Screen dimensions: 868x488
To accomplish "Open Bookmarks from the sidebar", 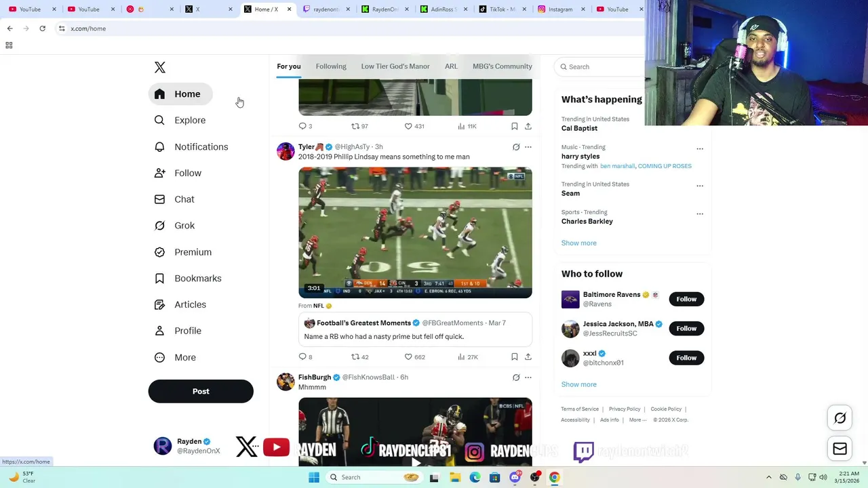I will point(189,279).
